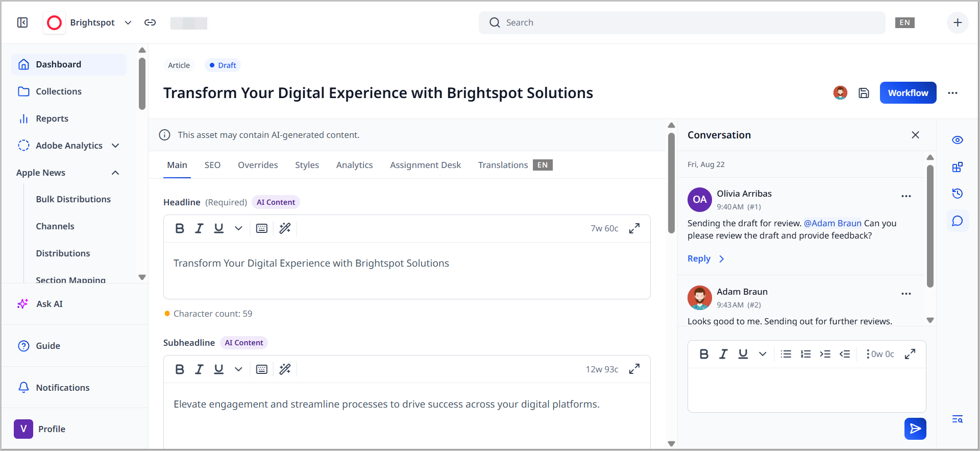The width and height of the screenshot is (980, 451).
Task: Collapse the left sidebar panel
Action: [22, 22]
